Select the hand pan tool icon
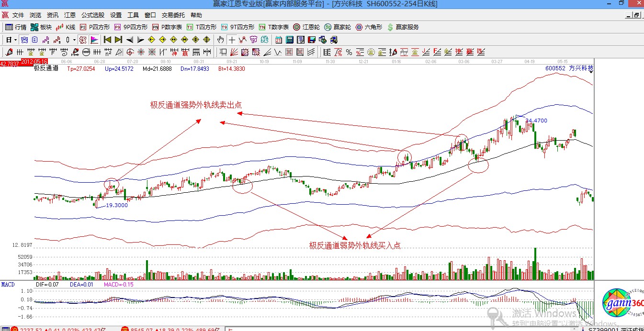Image resolution: width=644 pixels, height=331 pixels. click(220, 40)
